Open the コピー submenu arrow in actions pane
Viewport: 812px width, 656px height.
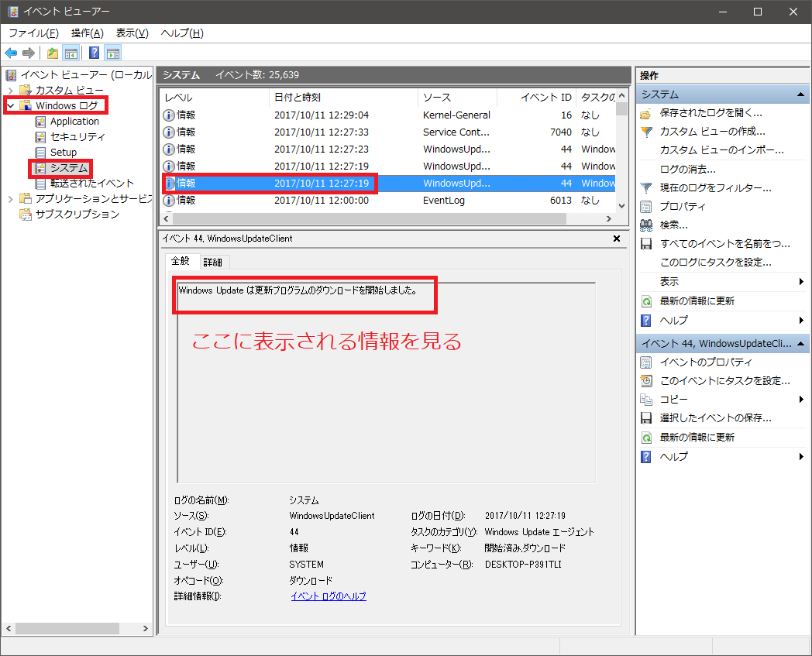(x=801, y=399)
